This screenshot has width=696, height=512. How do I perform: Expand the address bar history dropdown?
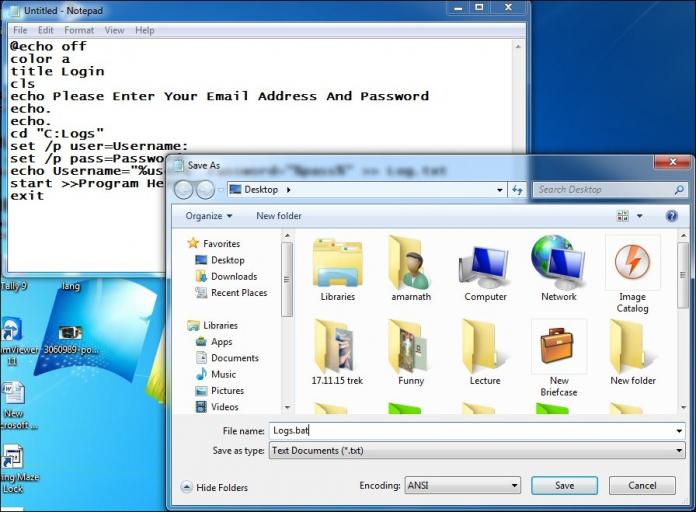[500, 190]
